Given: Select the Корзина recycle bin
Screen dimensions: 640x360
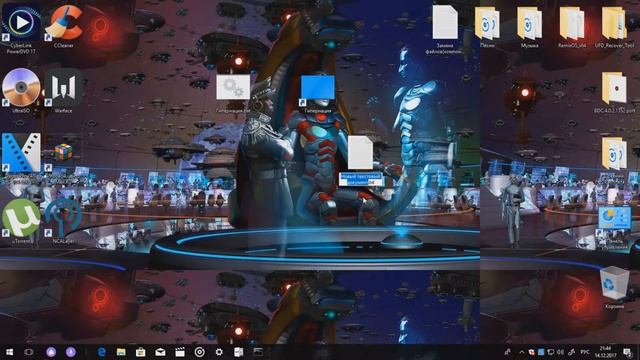Looking at the screenshot, I should point(614,282).
